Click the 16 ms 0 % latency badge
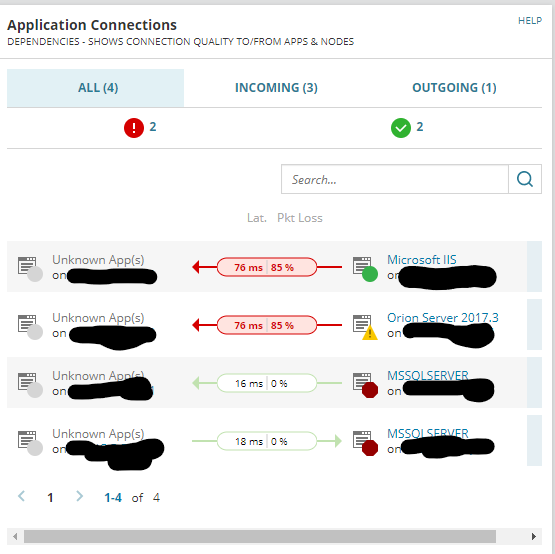This screenshot has height=554, width=555. pos(267,383)
